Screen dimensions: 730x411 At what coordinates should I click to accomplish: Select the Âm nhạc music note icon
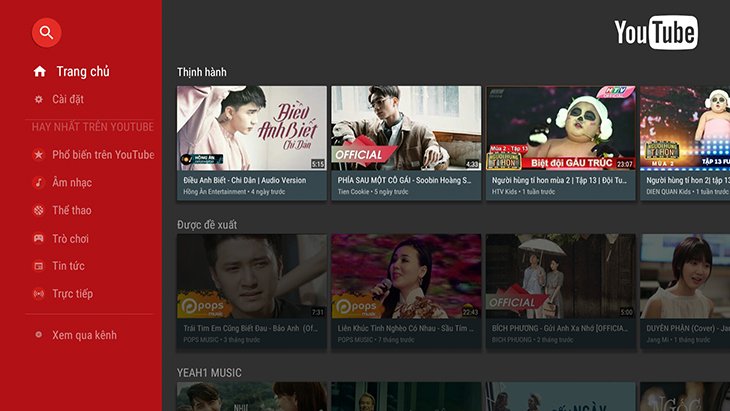[x=39, y=183]
